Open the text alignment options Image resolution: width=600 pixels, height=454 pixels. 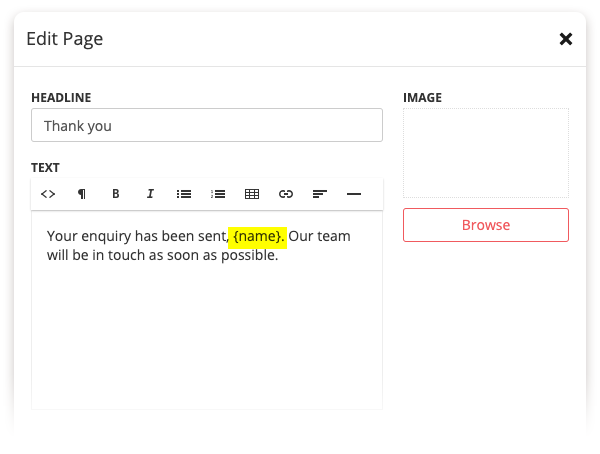(320, 194)
